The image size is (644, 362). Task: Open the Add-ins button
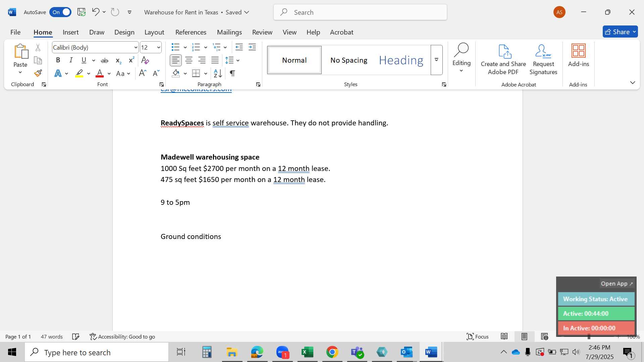(x=579, y=56)
